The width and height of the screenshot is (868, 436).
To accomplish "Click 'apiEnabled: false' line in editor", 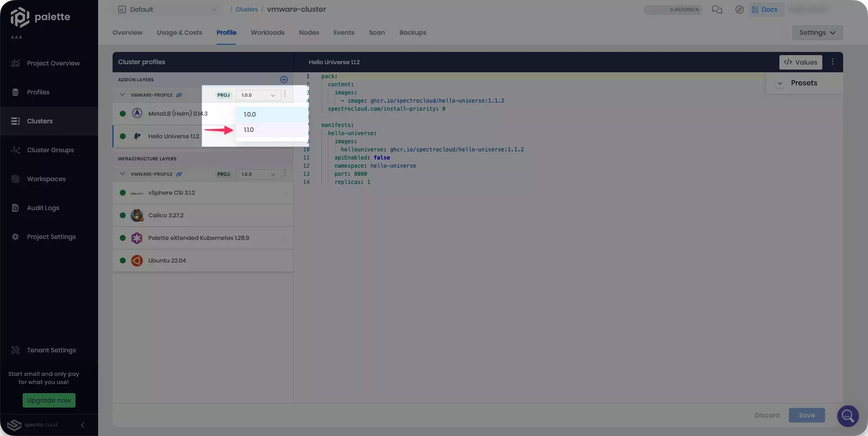I will (362, 158).
